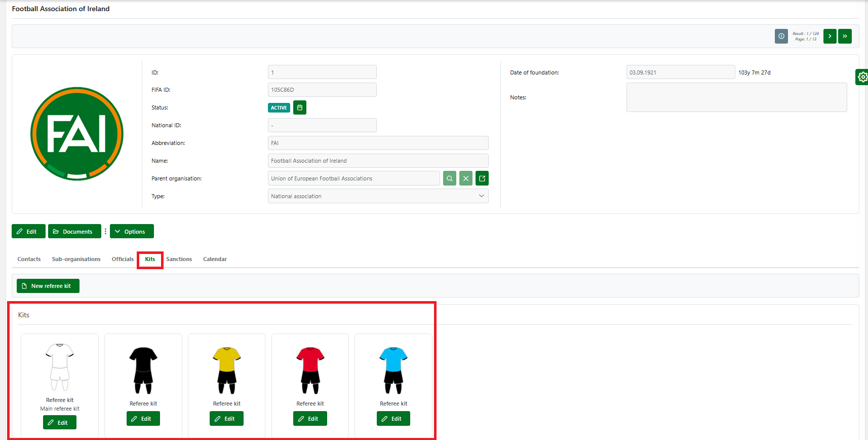Image resolution: width=868 pixels, height=440 pixels.
Task: Clear the parent organisation with X icon
Action: point(466,178)
